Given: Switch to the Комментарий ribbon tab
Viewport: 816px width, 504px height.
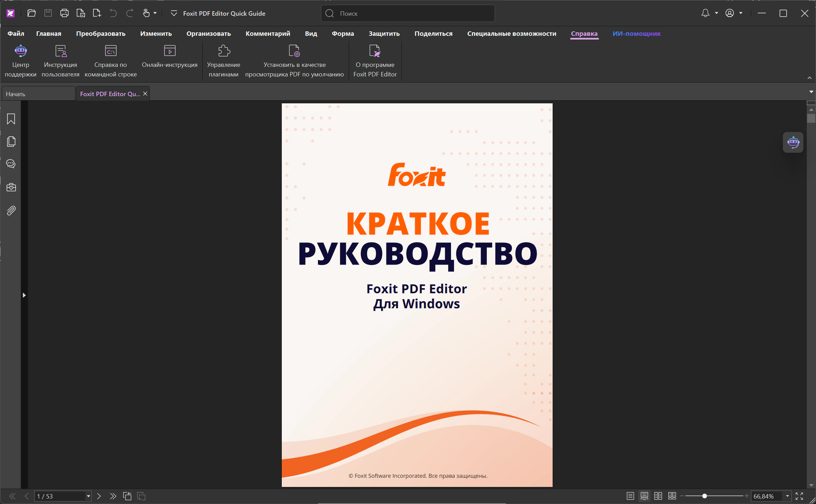Looking at the screenshot, I should click(x=268, y=33).
